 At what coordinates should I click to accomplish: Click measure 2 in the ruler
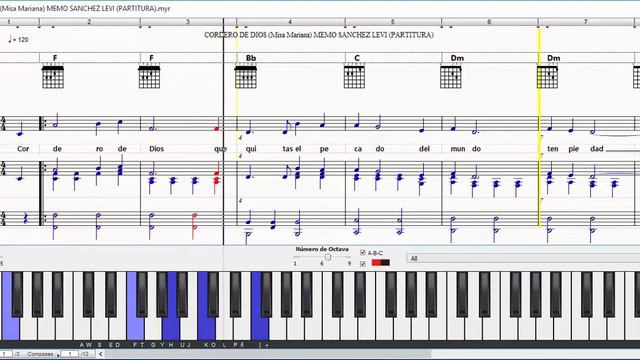[89, 22]
